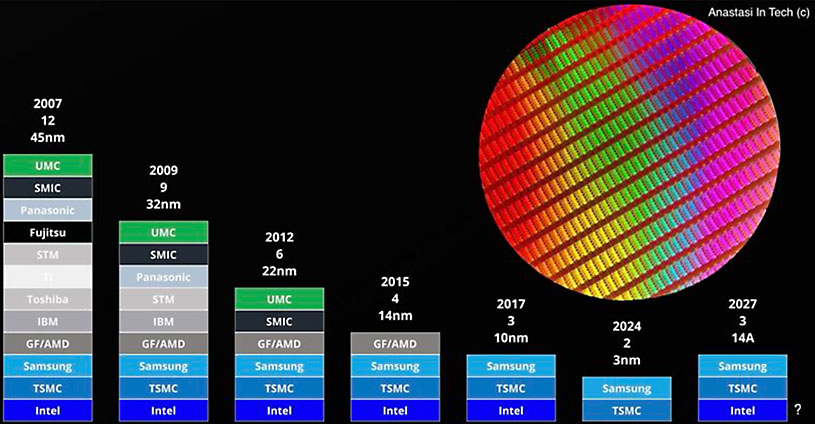
Task: Click the question mark beside the 2027 Intel block
Action: (797, 410)
